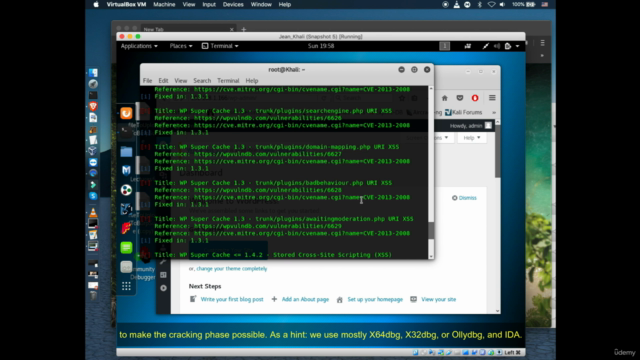Open the Kali Forums bookmark

(464, 112)
